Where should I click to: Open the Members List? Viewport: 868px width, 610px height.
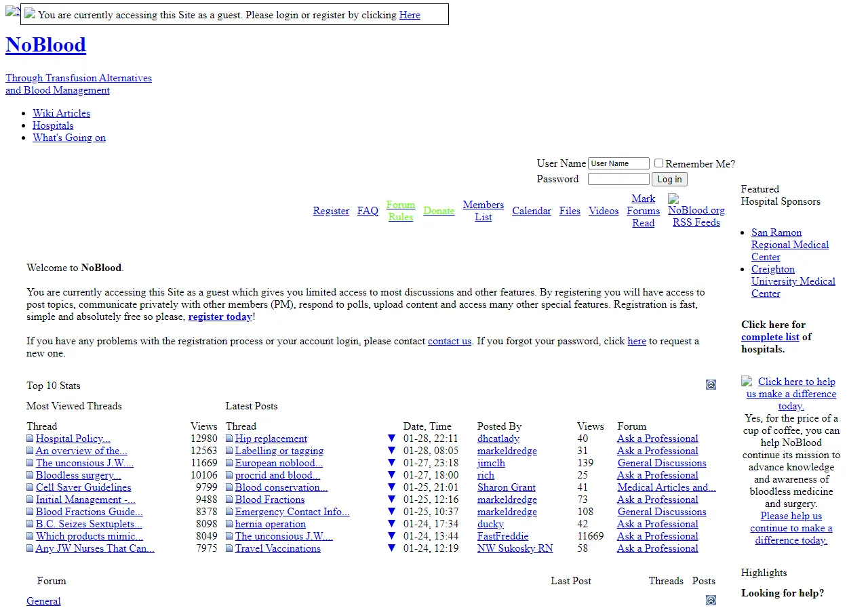click(484, 211)
